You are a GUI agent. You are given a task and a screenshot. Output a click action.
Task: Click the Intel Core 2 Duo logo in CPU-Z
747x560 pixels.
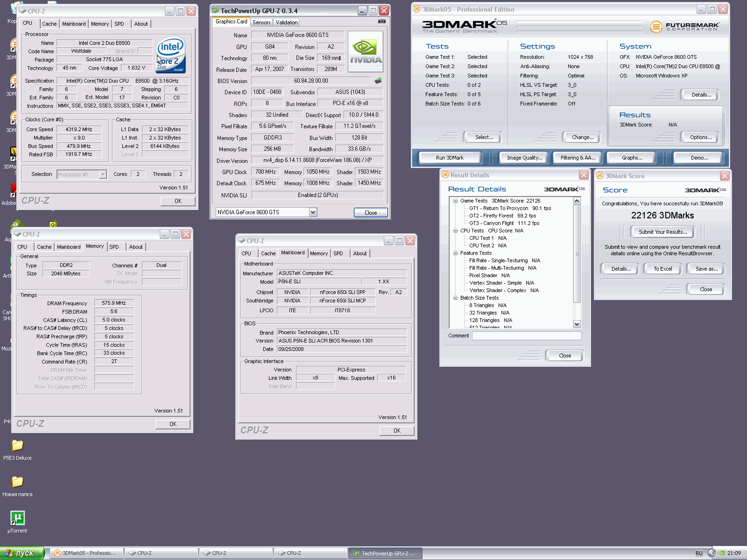171,55
